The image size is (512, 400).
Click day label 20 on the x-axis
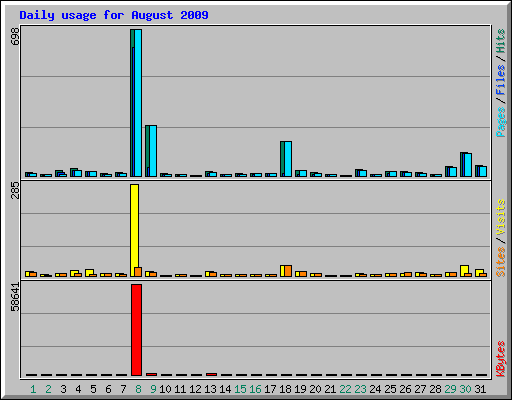tap(315, 389)
